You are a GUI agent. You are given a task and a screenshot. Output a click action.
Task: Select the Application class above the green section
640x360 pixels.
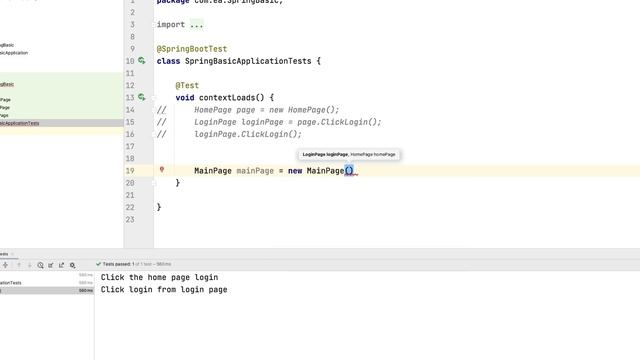pos(14,53)
